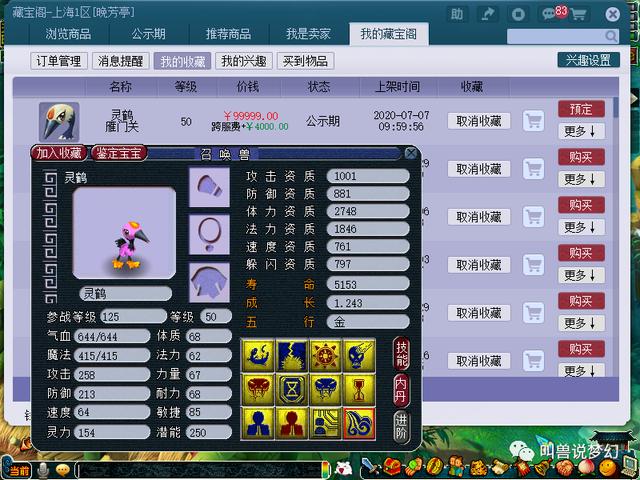
Task: Click the magnifier search icon
Action: point(611,36)
